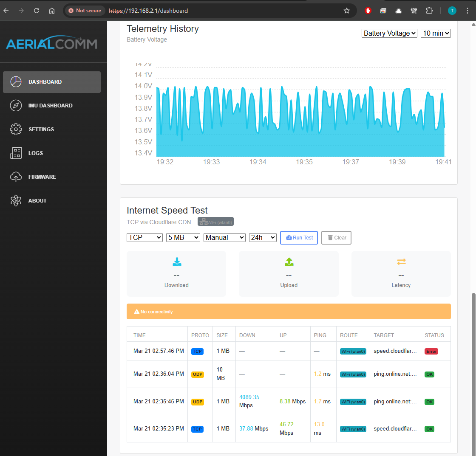
Task: Click the Latency transfer-arrows icon
Action: tap(401, 262)
